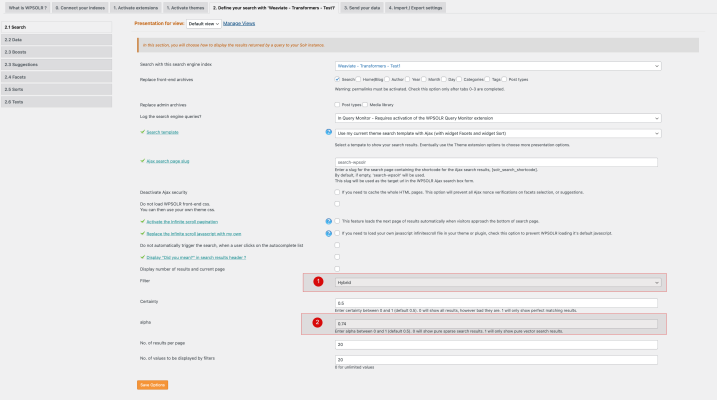
Task: Open 2.4 Facets sidebar section
Action: click(x=56, y=77)
